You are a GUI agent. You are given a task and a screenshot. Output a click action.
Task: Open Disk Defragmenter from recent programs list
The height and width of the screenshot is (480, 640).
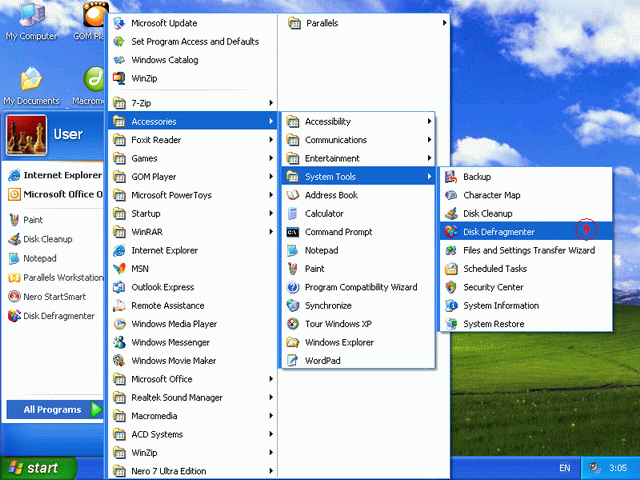[x=55, y=316]
